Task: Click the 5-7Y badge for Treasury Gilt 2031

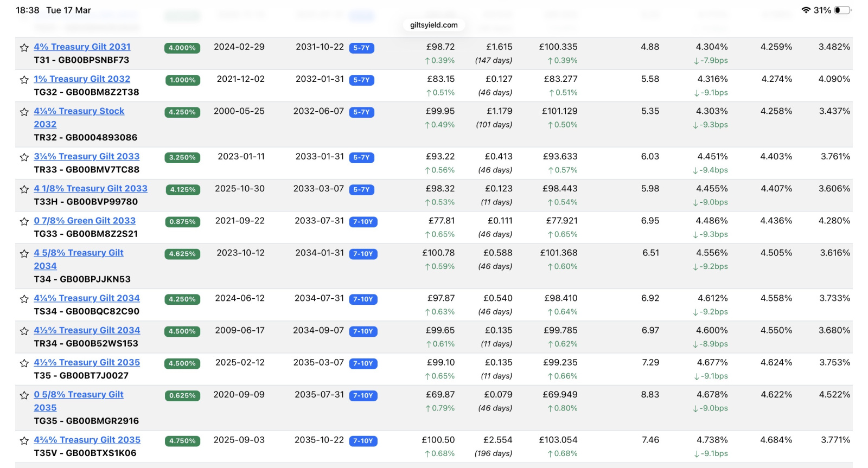Action: (x=361, y=48)
